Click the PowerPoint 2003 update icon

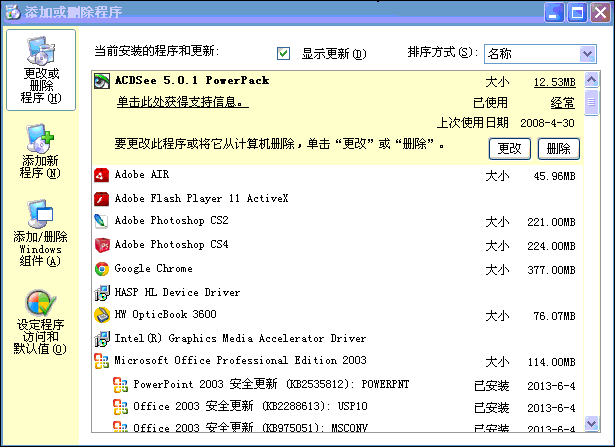[x=120, y=385]
